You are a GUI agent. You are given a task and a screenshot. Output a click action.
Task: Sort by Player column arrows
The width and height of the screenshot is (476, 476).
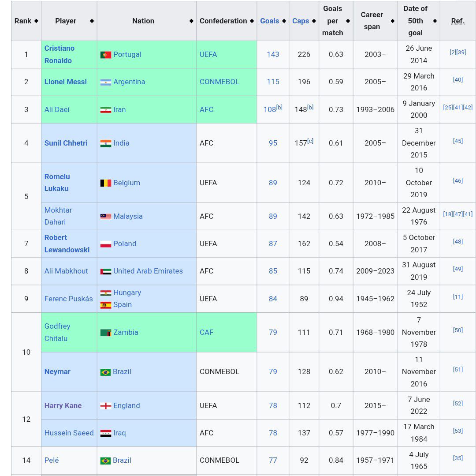[x=92, y=21]
